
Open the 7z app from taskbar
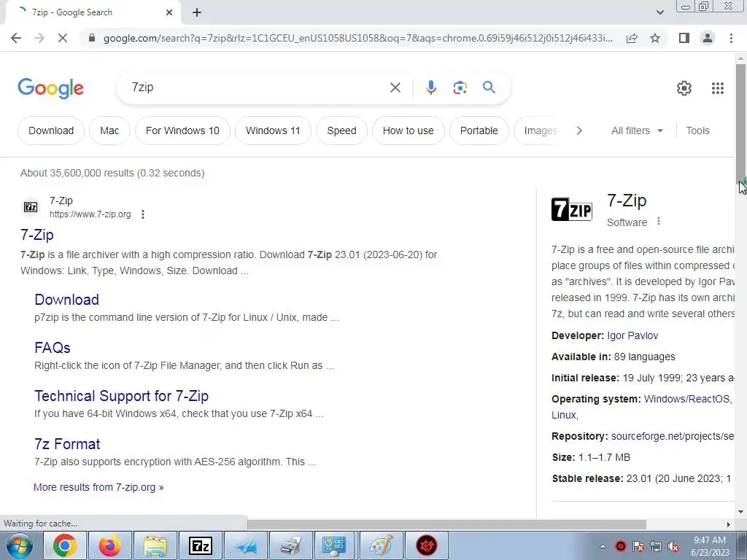point(200,545)
